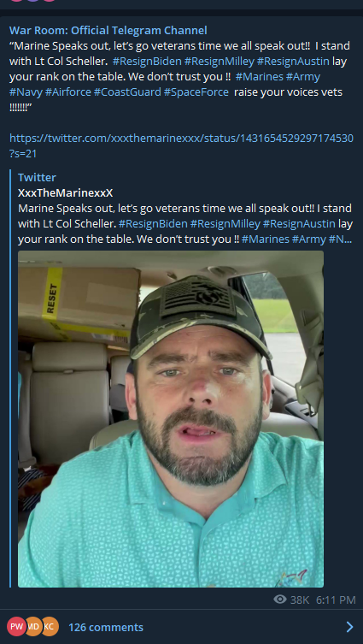
Task: Click the 6:11 PM message timestamp
Action: coord(336,600)
